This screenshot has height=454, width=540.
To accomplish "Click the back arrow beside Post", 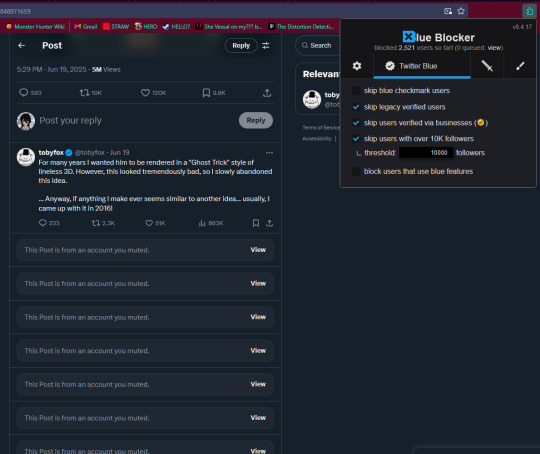I will [22, 45].
